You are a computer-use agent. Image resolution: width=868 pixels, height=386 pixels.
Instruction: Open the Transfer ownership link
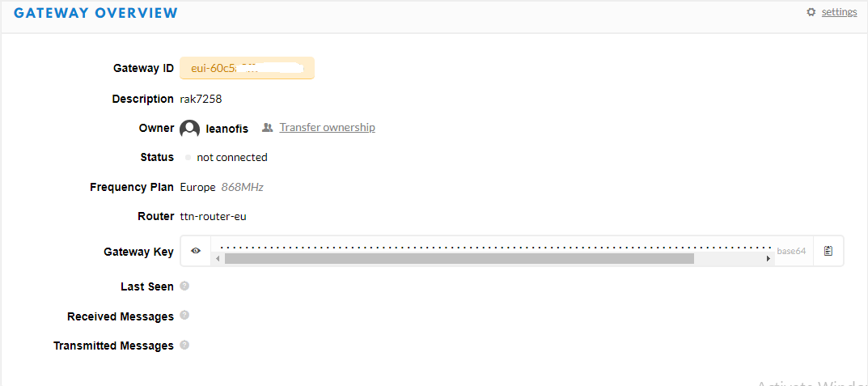[x=327, y=127]
